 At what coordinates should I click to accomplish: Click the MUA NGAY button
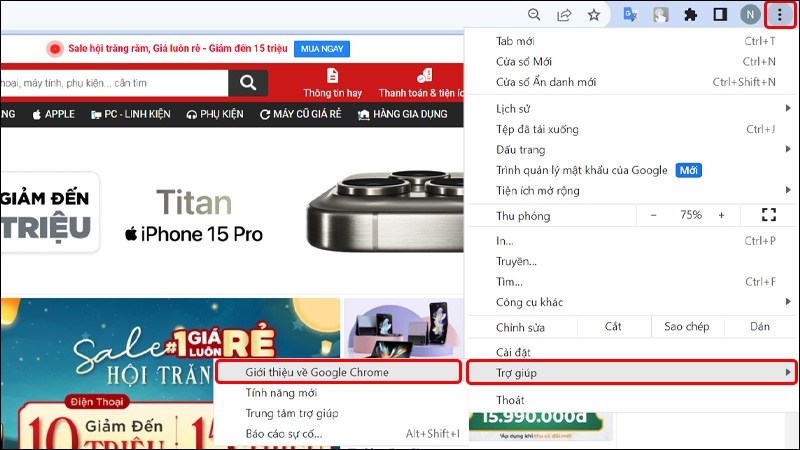[322, 49]
